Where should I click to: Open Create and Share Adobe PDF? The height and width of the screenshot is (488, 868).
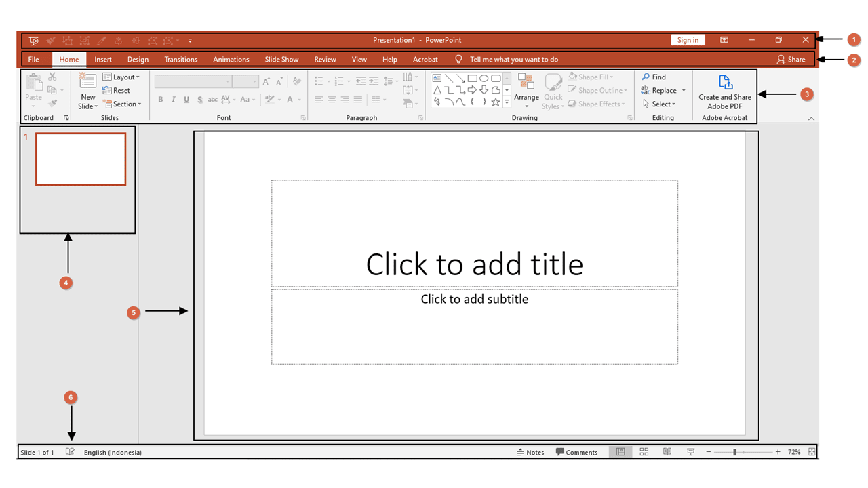click(724, 91)
